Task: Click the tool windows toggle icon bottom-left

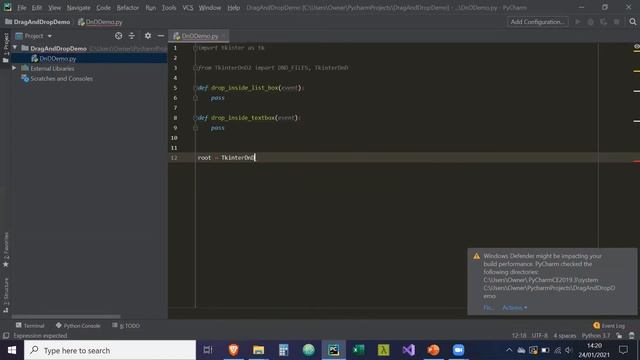Action: pyautogui.click(x=6, y=336)
